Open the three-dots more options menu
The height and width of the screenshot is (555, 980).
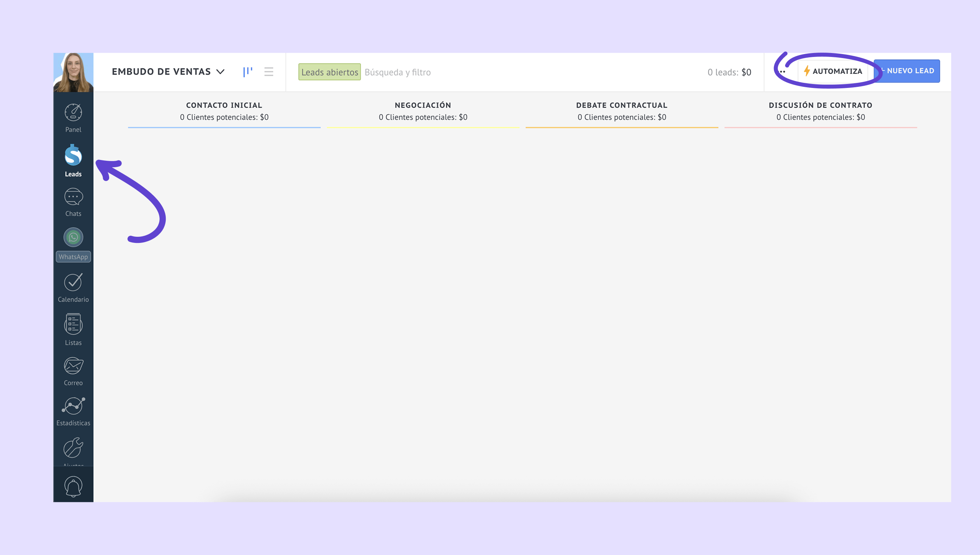782,72
